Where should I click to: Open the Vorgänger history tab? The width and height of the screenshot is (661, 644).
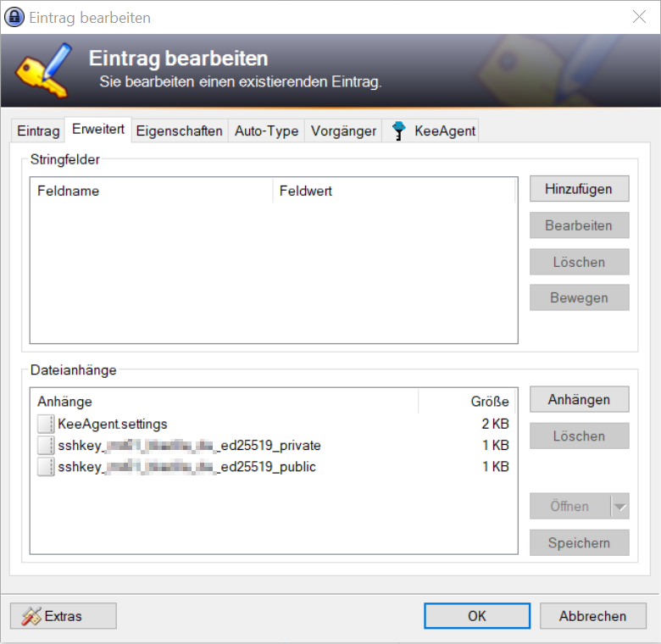point(343,131)
